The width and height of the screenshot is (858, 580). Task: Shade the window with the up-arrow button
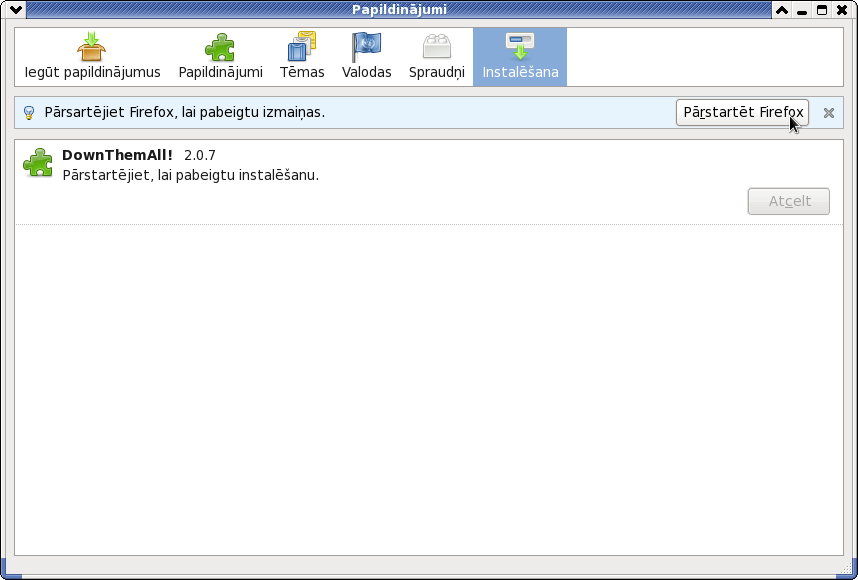(x=782, y=10)
